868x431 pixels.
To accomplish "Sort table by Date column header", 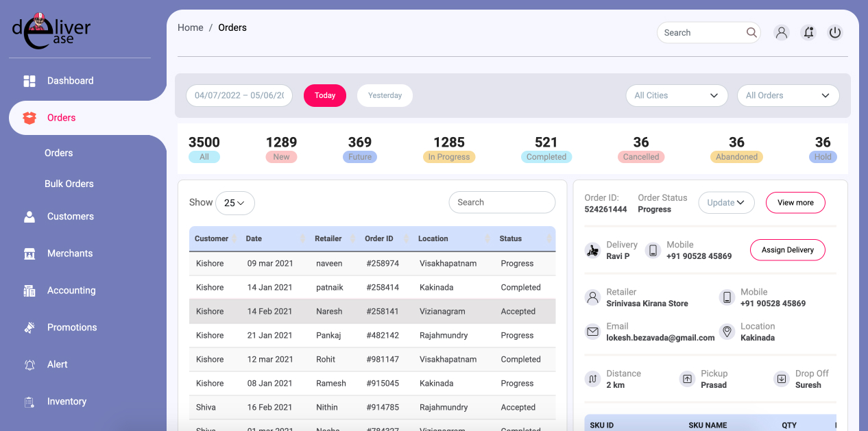I will click(254, 238).
